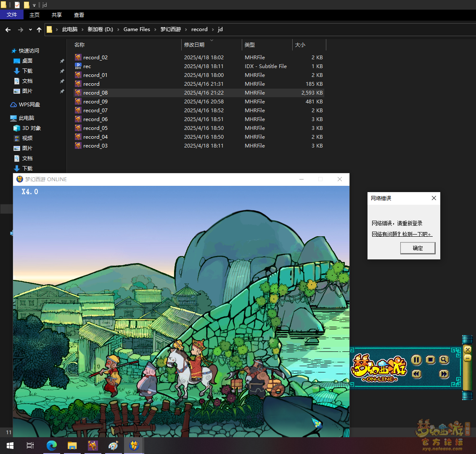The width and height of the screenshot is (476, 454).
Task: Click the magnifier search icon on player
Action: (x=444, y=360)
